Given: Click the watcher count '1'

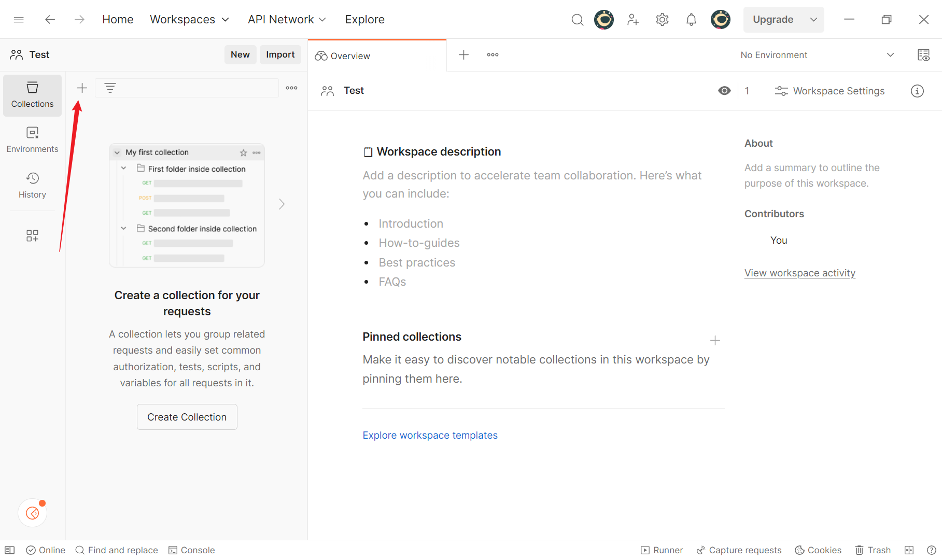Looking at the screenshot, I should point(747,91).
